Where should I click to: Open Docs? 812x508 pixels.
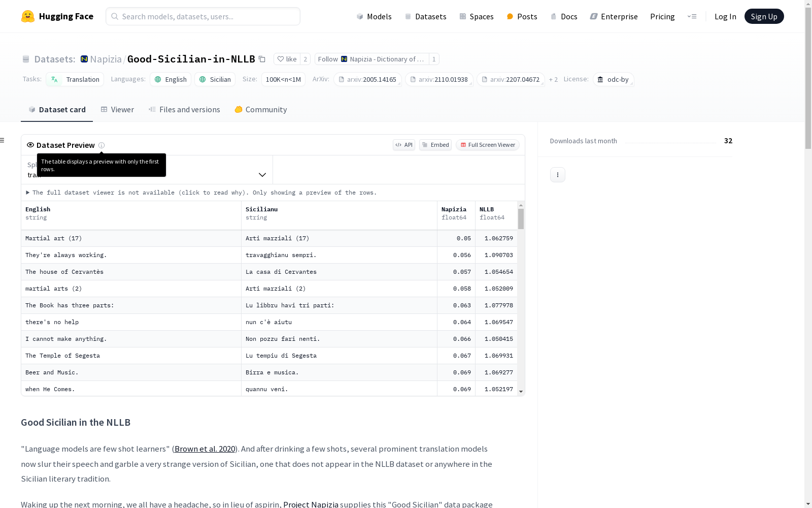[564, 16]
